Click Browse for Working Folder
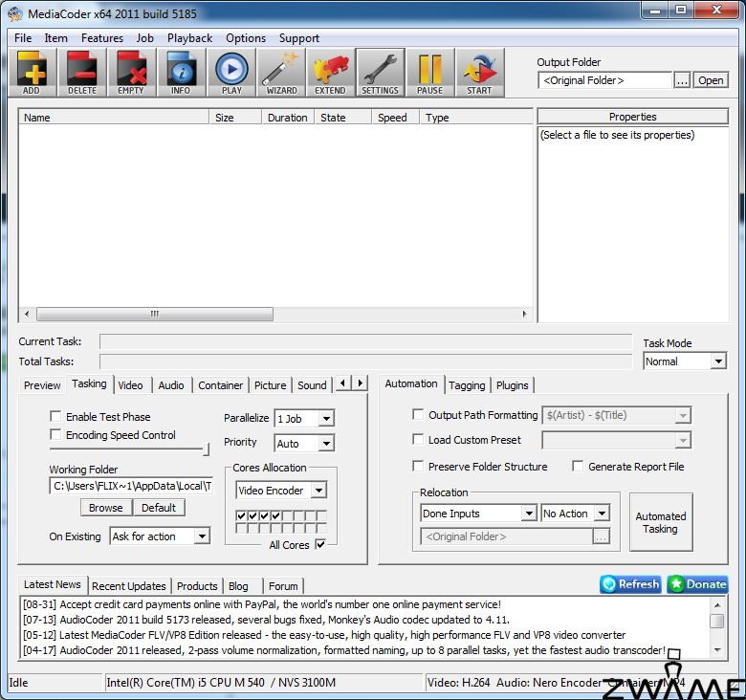This screenshot has width=746, height=700. click(x=105, y=508)
